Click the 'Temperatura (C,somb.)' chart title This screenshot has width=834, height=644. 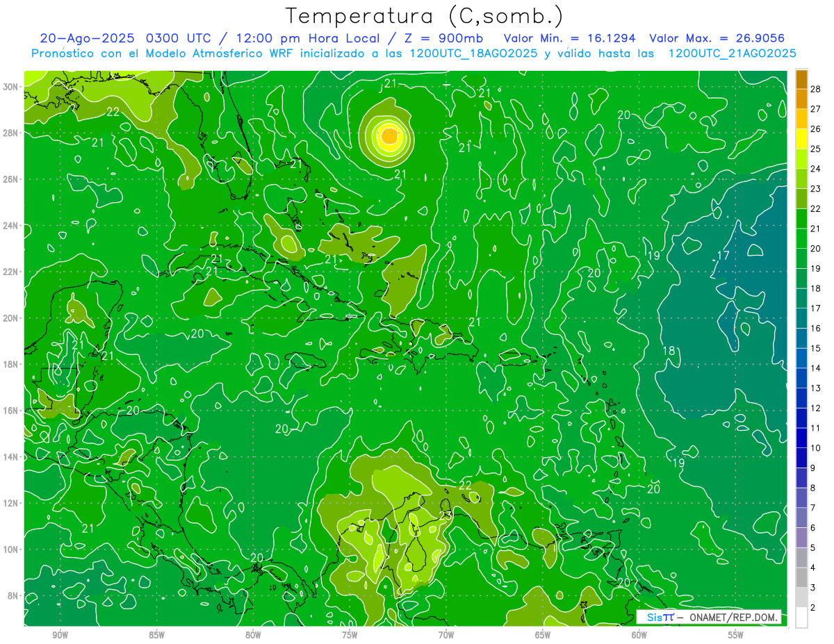click(424, 16)
